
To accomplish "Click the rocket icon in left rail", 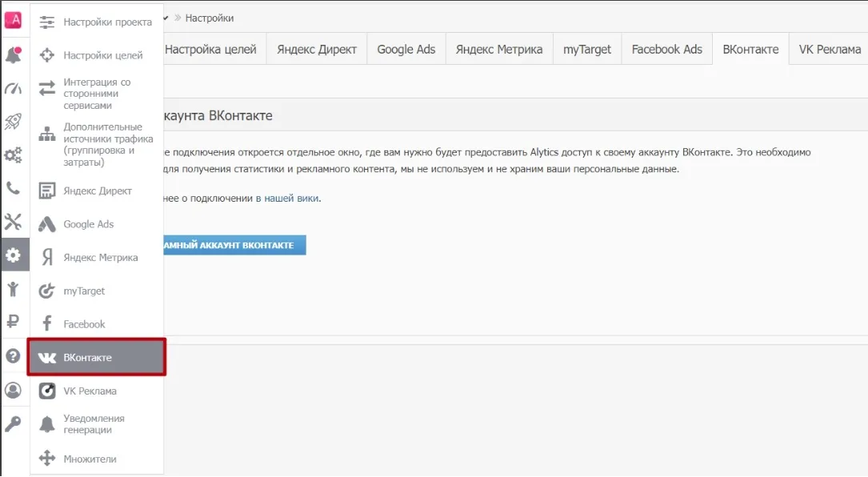I will point(14,122).
